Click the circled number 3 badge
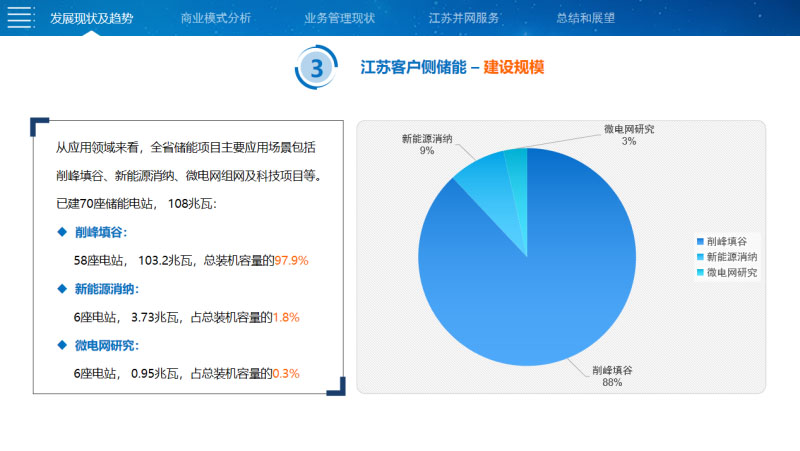 click(x=317, y=68)
